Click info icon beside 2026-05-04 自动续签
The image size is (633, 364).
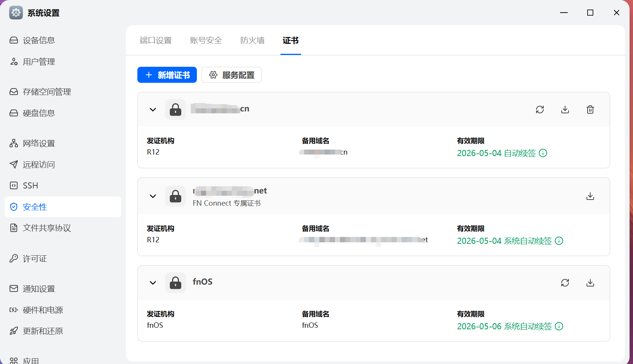[x=543, y=153]
